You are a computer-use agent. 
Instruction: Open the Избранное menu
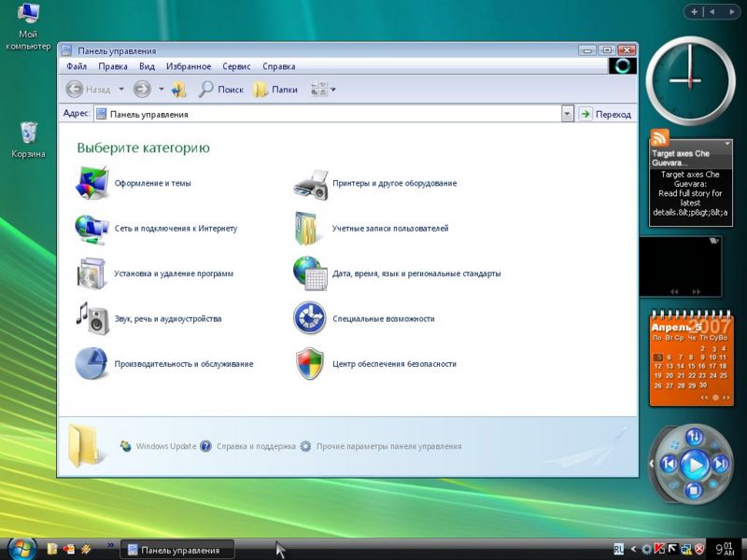point(189,66)
